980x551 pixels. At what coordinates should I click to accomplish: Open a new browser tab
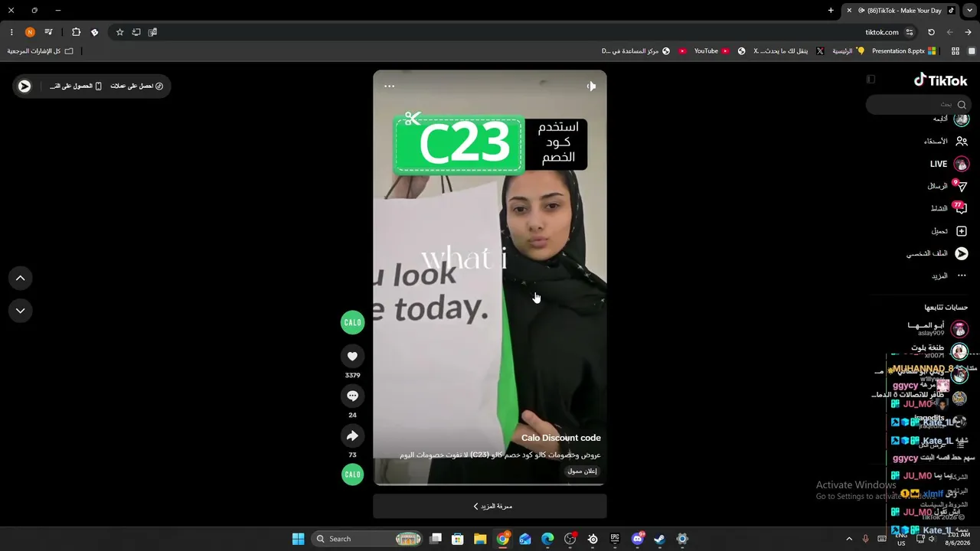tap(831, 11)
